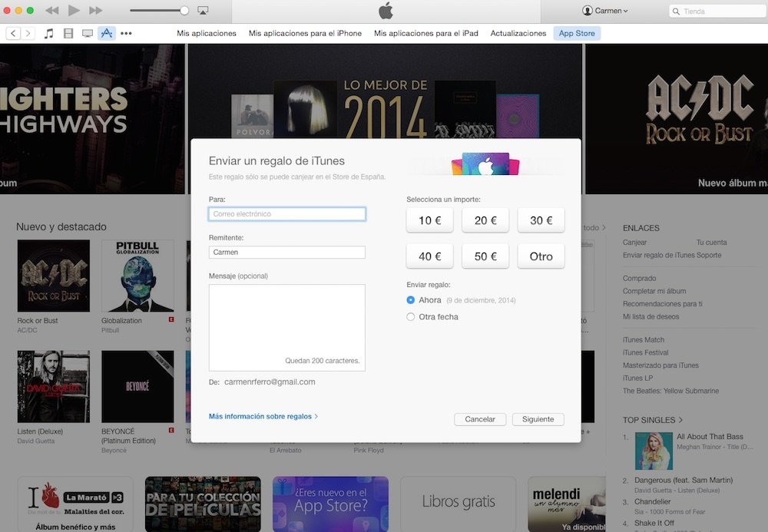768x532 pixels.
Task: Go back with the left arrow
Action: [13, 33]
